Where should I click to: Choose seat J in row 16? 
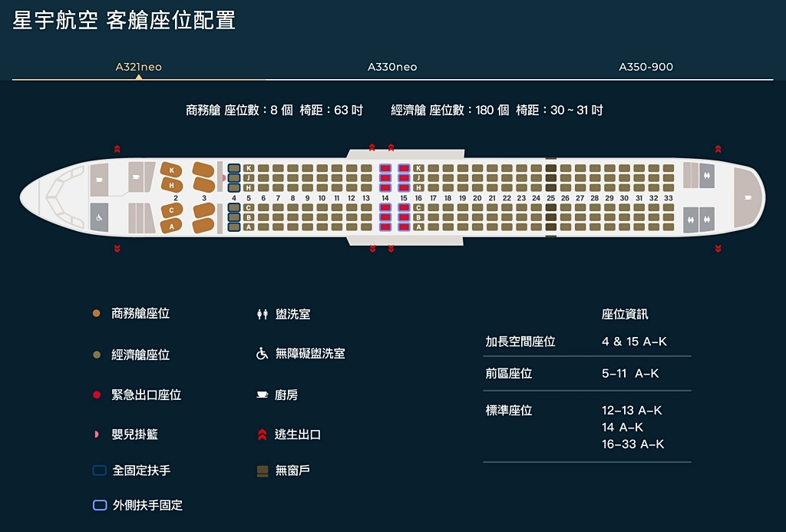[x=418, y=178]
